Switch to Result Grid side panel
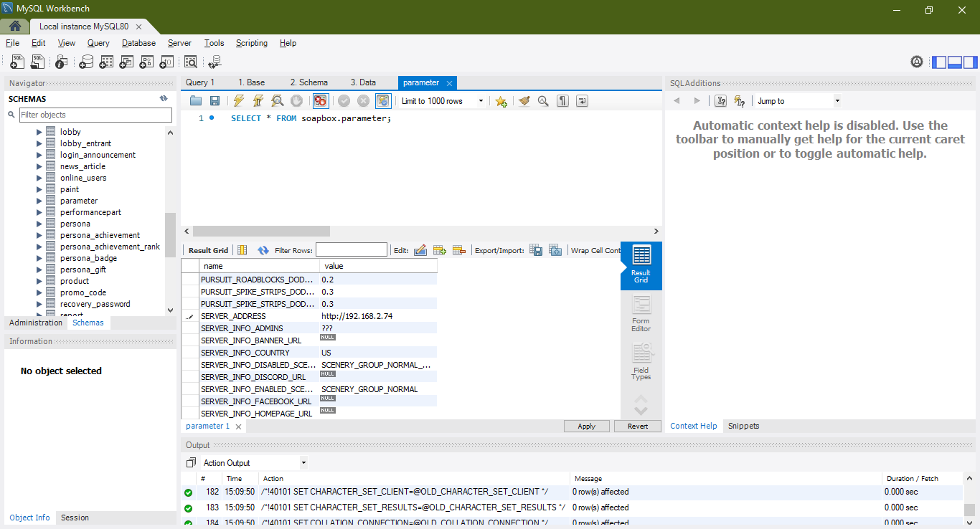 [x=641, y=264]
